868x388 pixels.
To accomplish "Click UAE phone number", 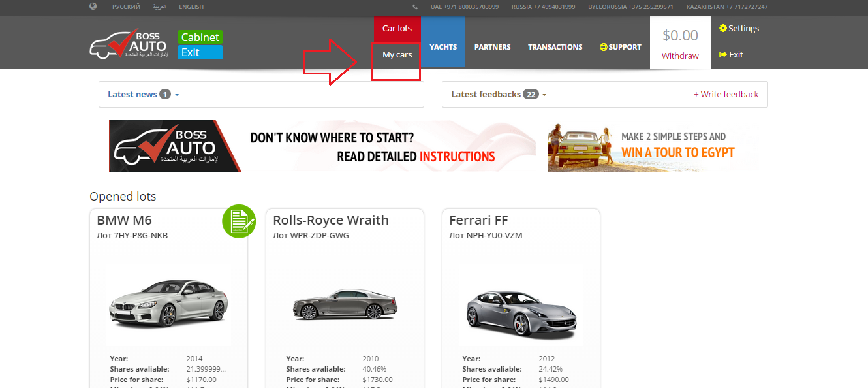I will tap(465, 7).
